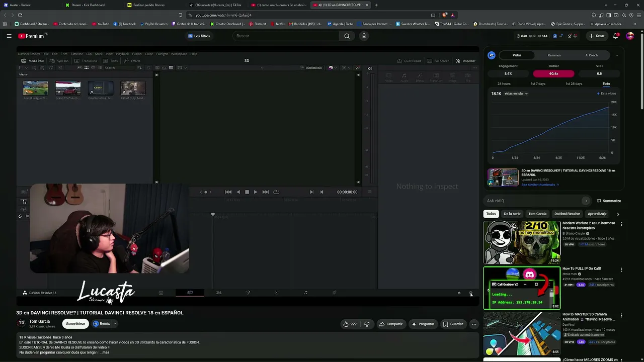Reload the page
Viewport: 644px width, 362px height.
(20, 15)
